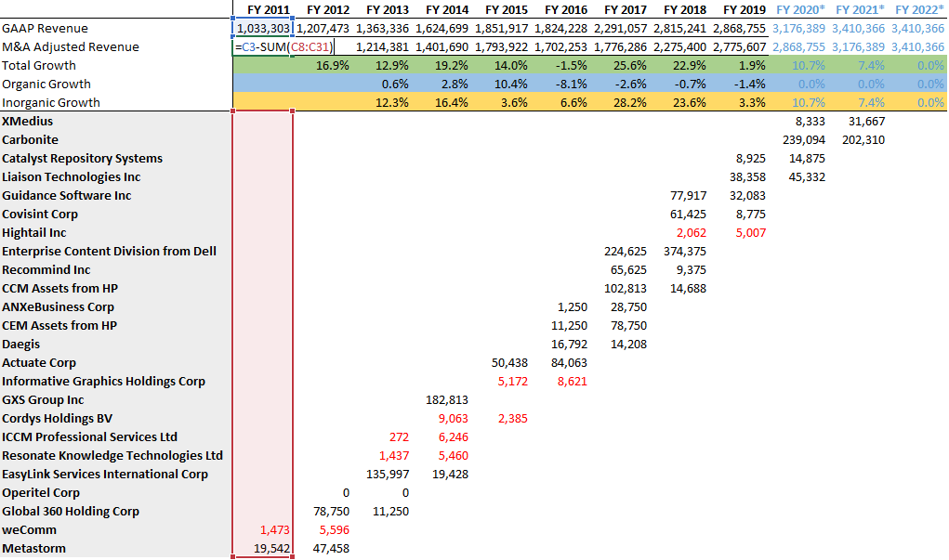
Task: Click GAAP Revenue value 1,207,473
Action: point(323,29)
